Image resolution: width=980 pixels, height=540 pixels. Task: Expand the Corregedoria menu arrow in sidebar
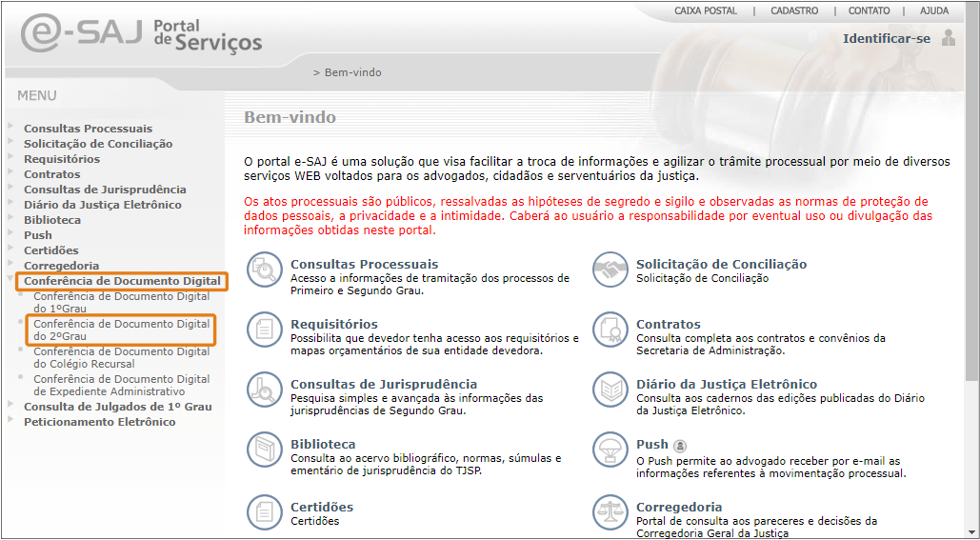pos(10,263)
